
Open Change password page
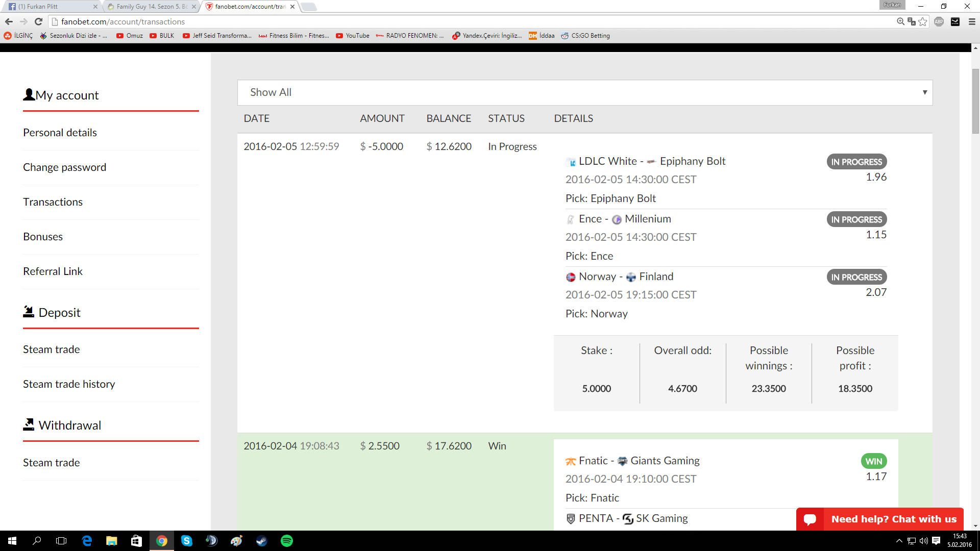point(64,167)
